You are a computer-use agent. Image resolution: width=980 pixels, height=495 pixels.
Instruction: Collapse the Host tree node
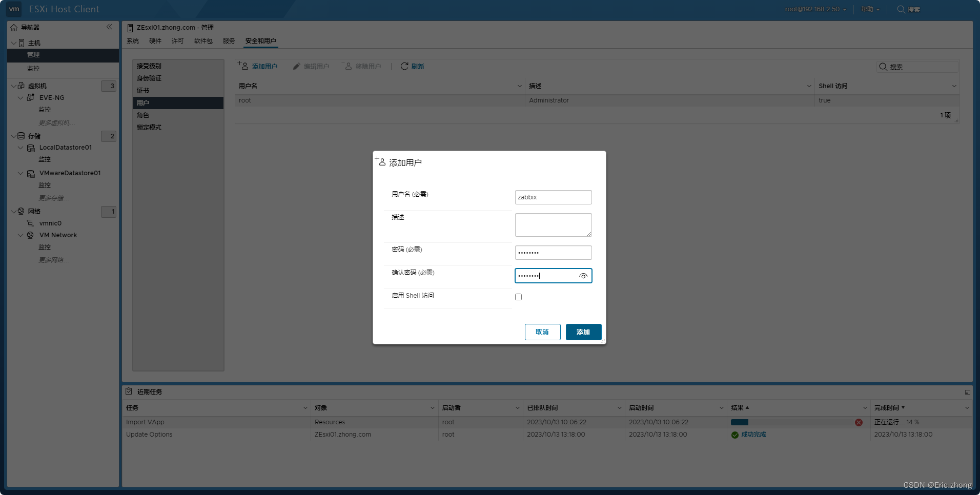tap(14, 43)
